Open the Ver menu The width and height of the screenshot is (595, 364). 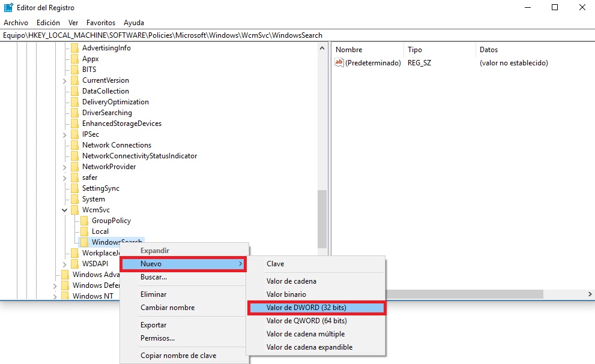(73, 23)
